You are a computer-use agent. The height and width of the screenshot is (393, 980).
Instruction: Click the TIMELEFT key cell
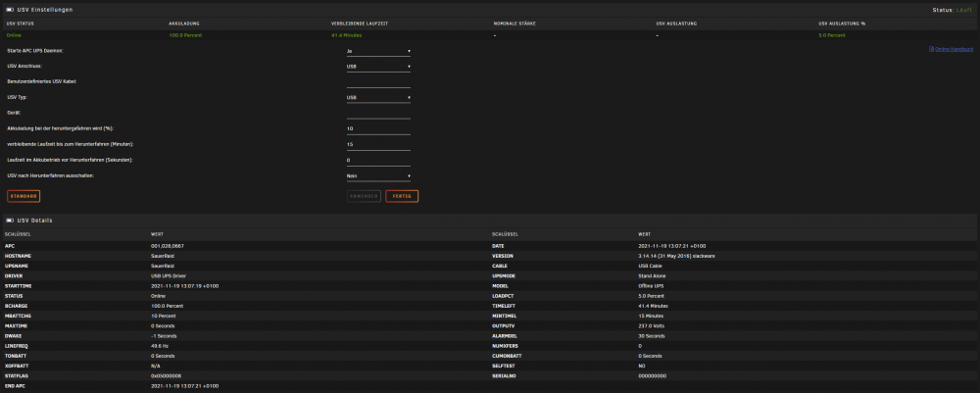click(504, 306)
